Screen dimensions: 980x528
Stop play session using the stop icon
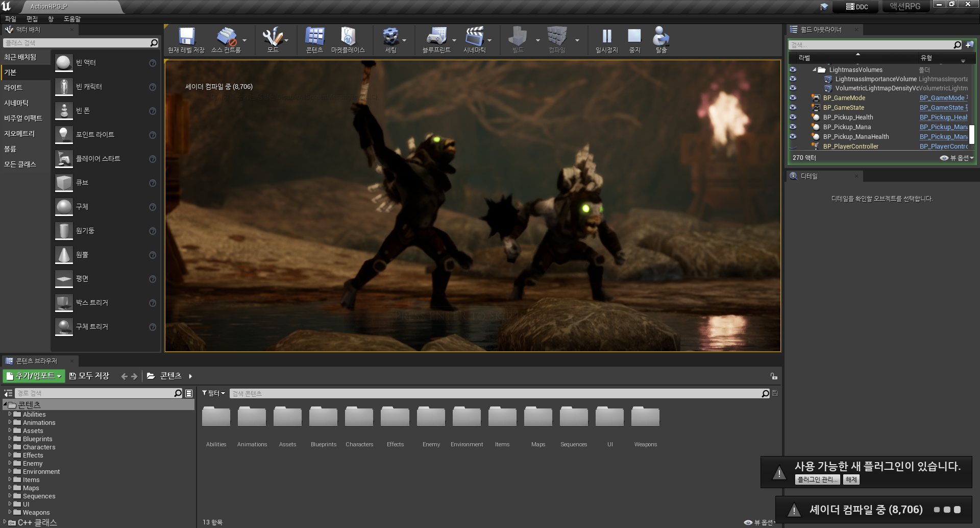(x=634, y=36)
